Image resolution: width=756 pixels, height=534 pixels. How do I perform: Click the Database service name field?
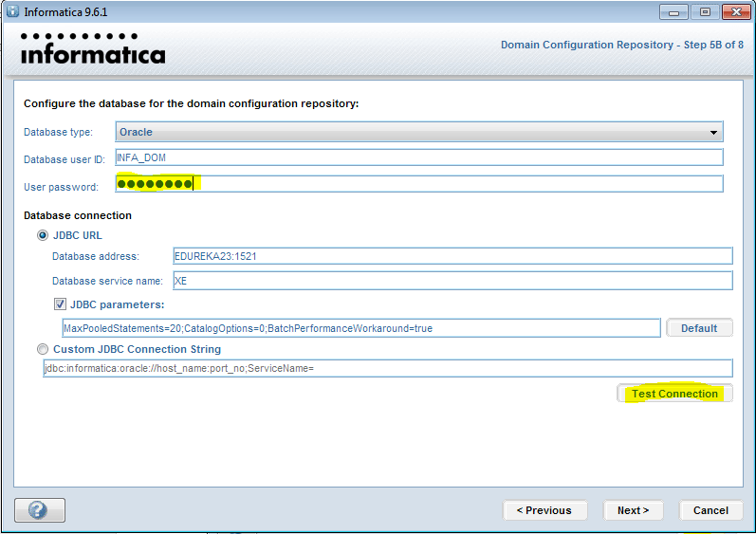[452, 281]
